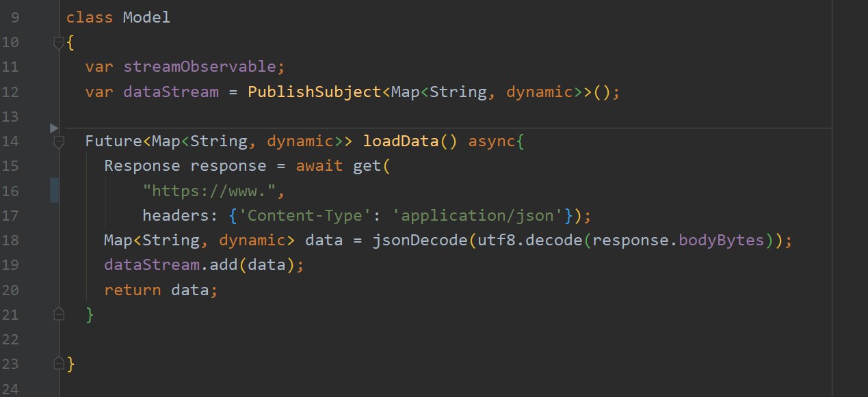Viewport: 868px width, 397px height.
Task: Click line number 9 in the gutter
Action: pyautogui.click(x=15, y=18)
